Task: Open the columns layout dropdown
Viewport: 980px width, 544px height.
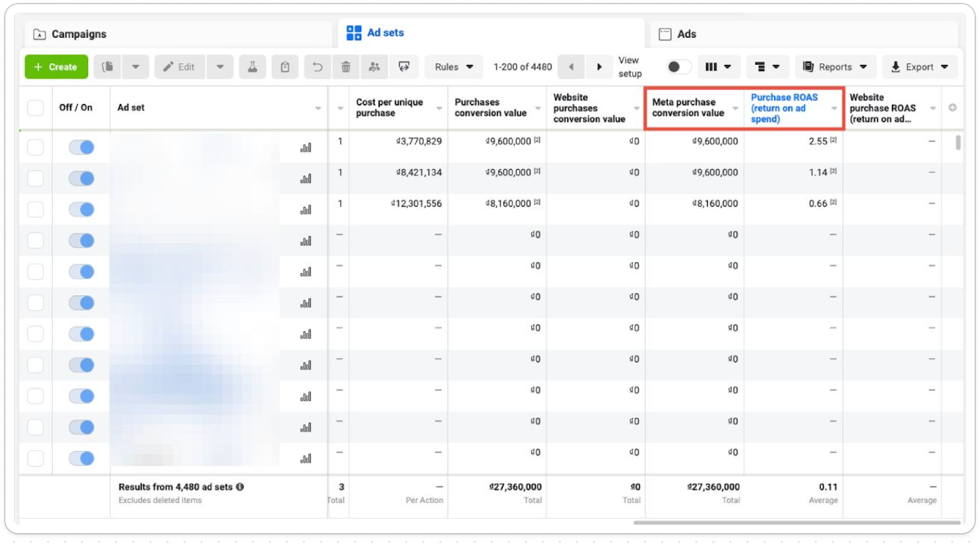Action: point(718,67)
